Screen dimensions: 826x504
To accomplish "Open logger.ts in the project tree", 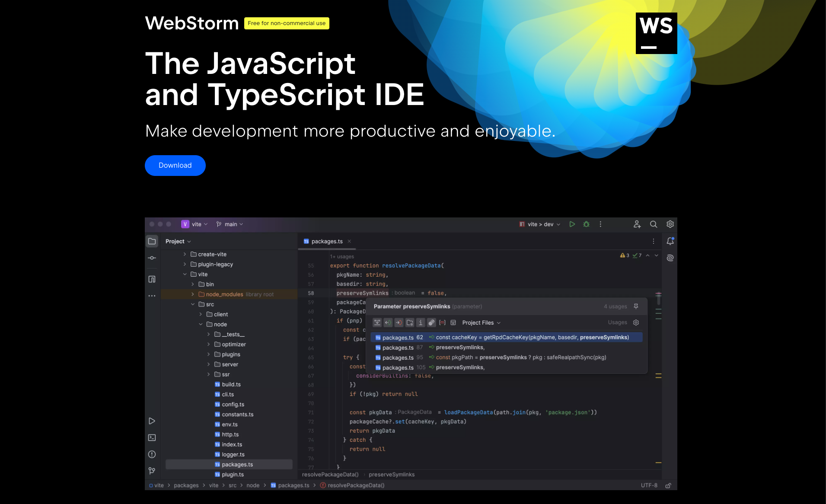I will coord(229,454).
